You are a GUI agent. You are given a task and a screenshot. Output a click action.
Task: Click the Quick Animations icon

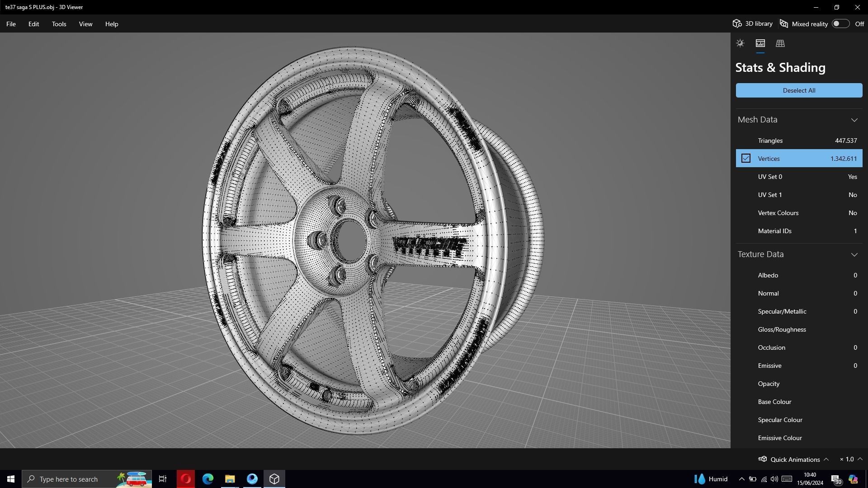762,459
